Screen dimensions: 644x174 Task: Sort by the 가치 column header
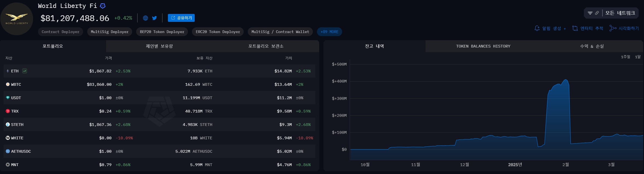tap(289, 58)
